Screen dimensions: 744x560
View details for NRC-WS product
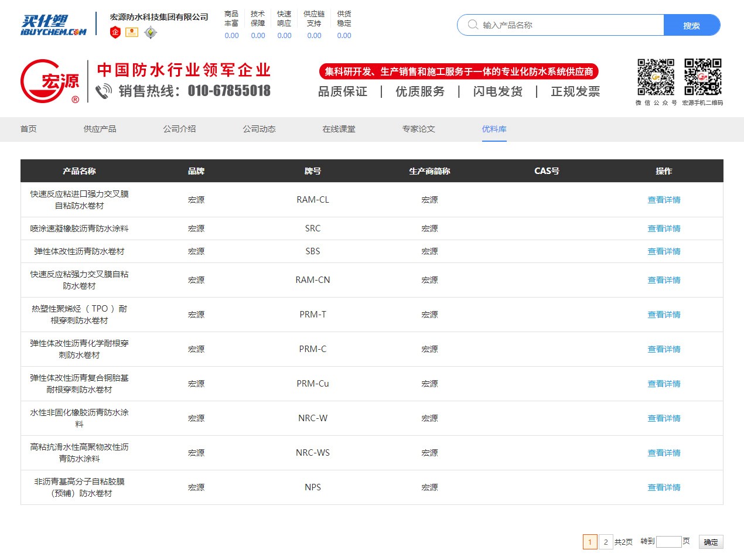point(664,453)
